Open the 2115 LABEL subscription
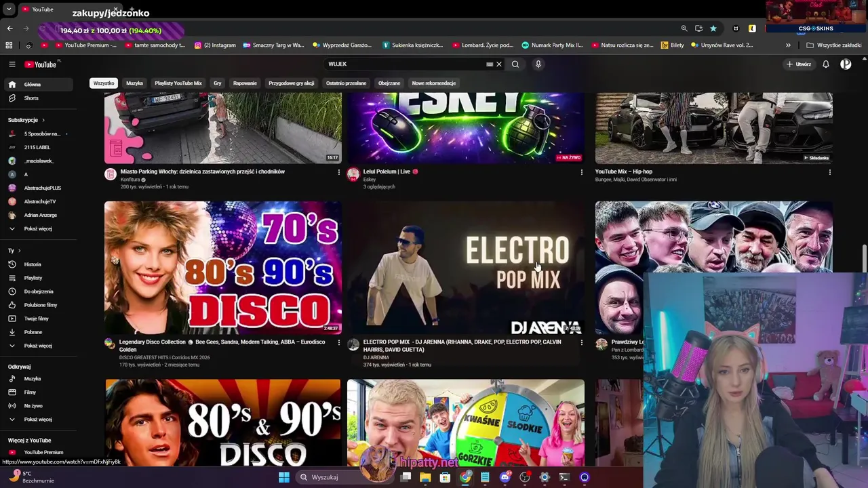Viewport: 868px width, 488px height. tap(38, 147)
